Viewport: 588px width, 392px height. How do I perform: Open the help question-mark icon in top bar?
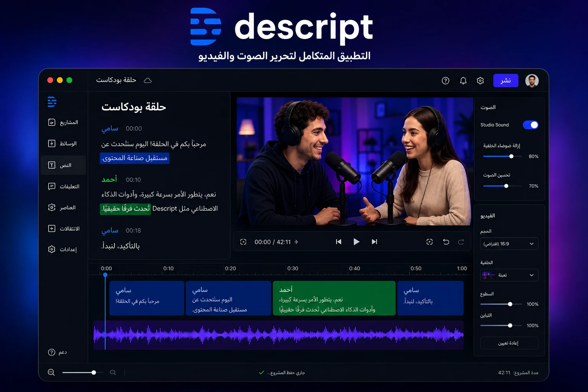click(x=445, y=80)
